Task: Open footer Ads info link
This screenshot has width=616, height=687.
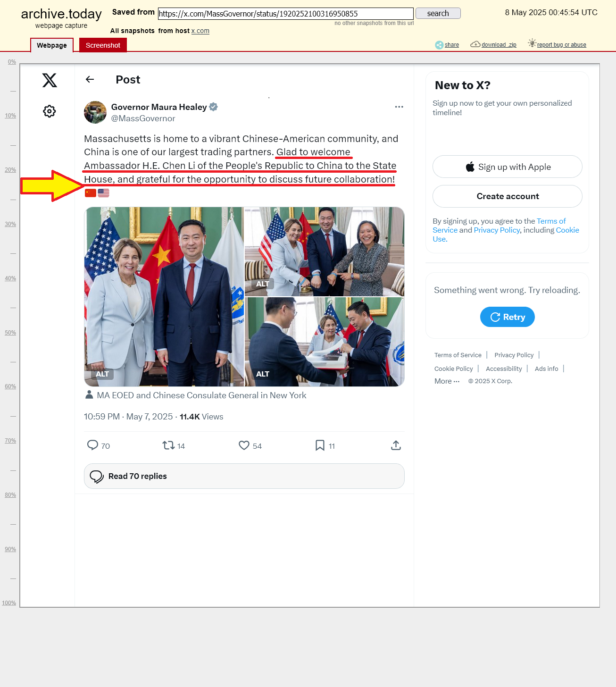Action: click(x=546, y=369)
